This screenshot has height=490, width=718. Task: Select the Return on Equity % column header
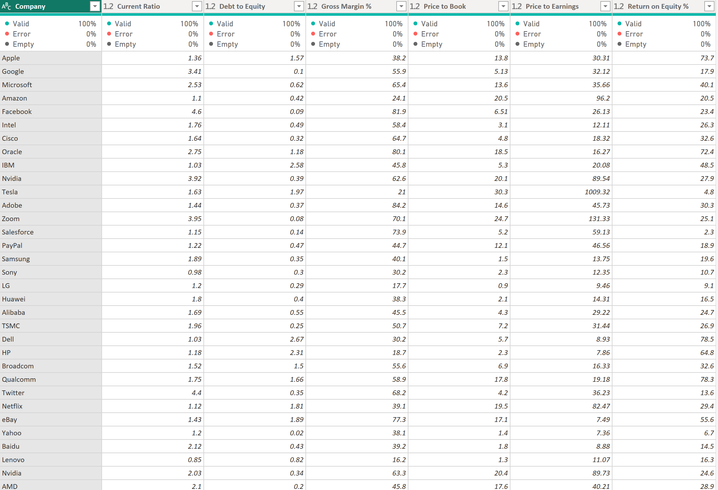coord(664,6)
